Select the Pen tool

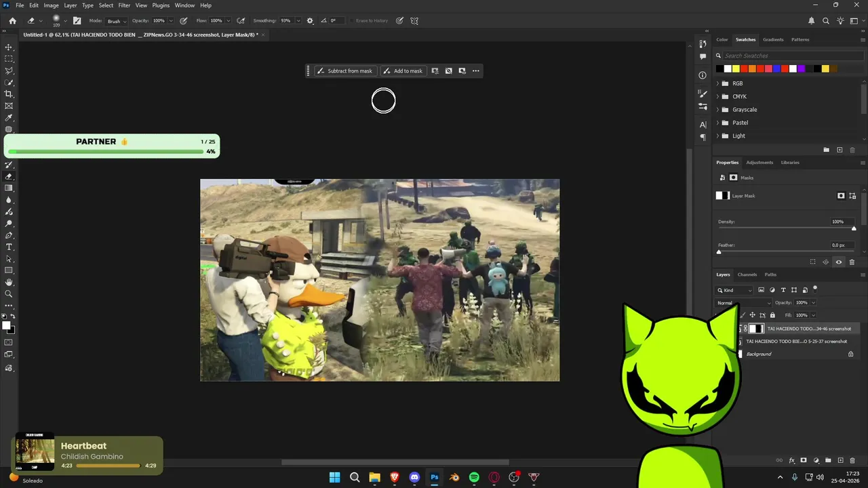[9, 235]
